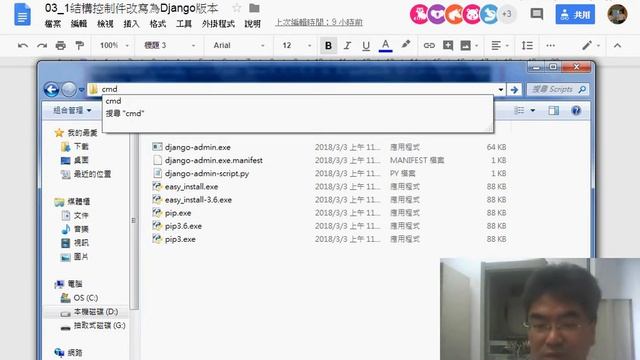Open the 編輯 (Edit) menu
The height and width of the screenshot is (360, 640).
[79, 24]
